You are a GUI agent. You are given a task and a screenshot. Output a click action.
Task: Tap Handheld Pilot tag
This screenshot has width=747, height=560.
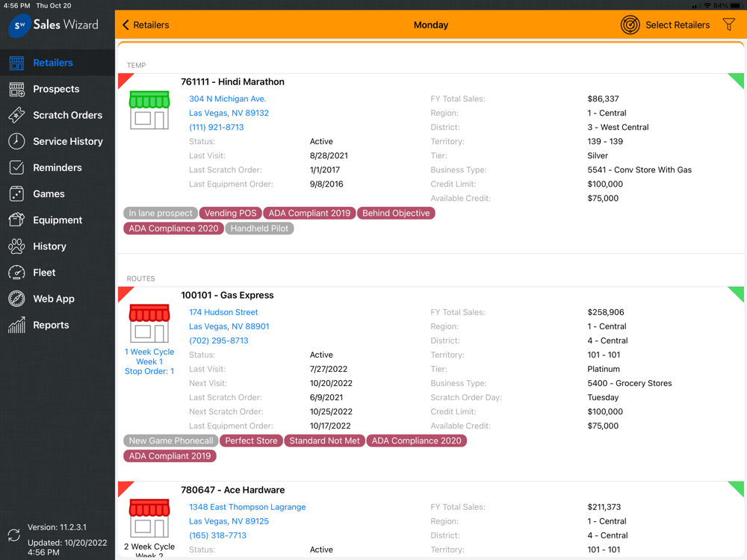259,228
